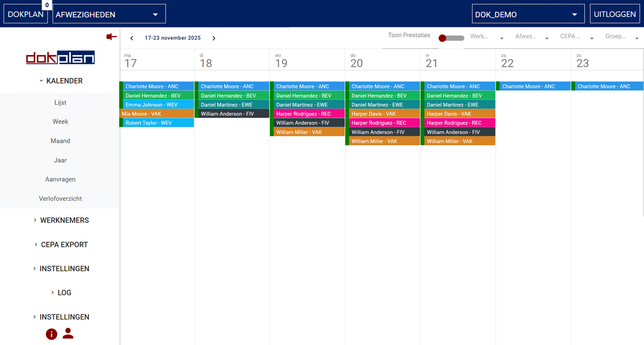Select the Maand calendar view
This screenshot has height=345, width=644.
(60, 141)
